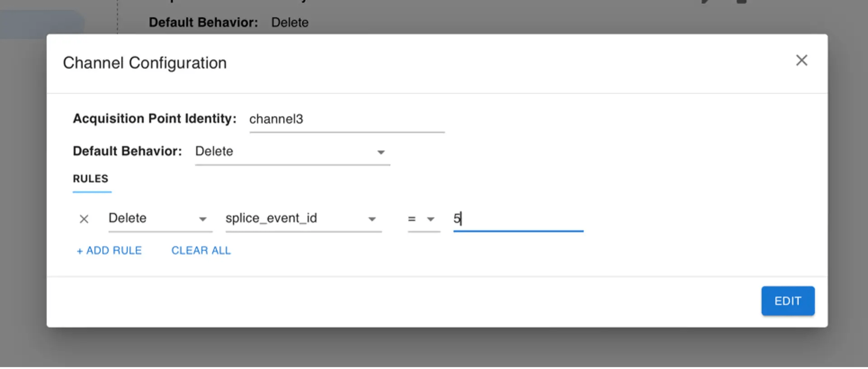
Task: Open the rule action dropdown showing Delete
Action: (160, 218)
